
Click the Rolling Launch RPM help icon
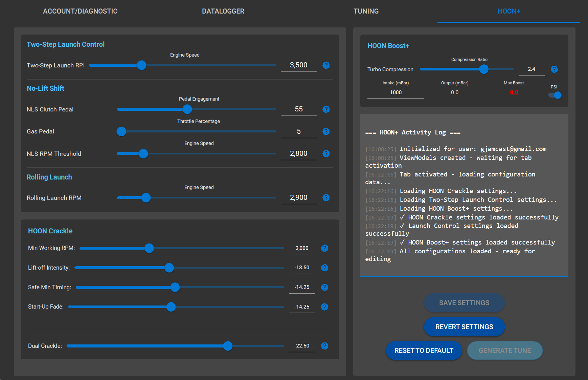click(326, 197)
